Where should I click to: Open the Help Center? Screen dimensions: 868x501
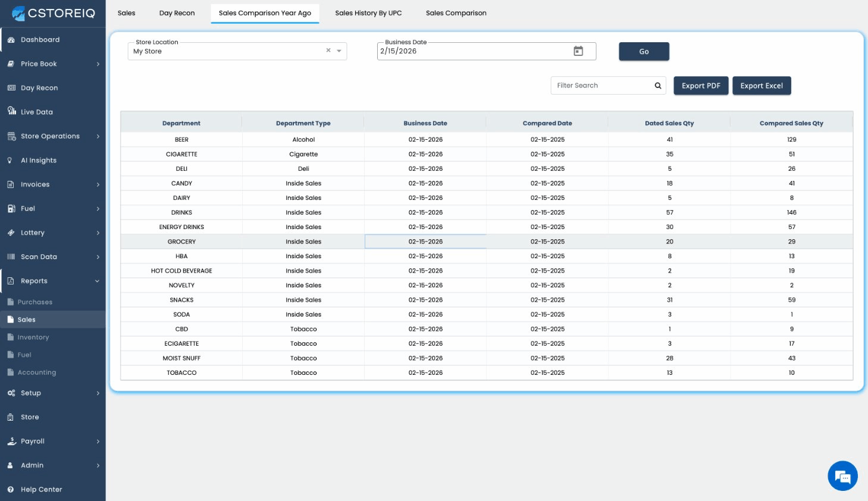point(41,490)
